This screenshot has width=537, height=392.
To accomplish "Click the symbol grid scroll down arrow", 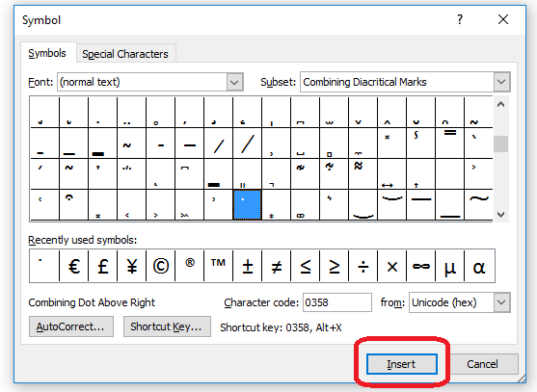I will [500, 215].
